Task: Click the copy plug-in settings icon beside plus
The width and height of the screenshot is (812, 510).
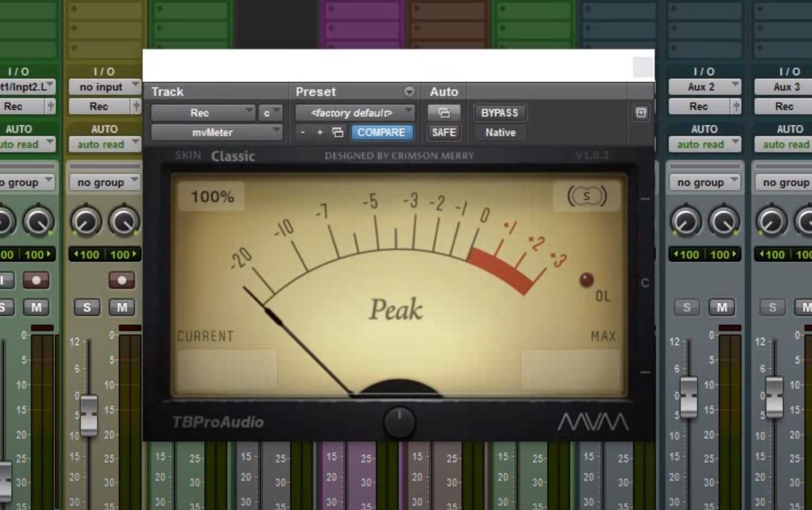Action: (337, 132)
